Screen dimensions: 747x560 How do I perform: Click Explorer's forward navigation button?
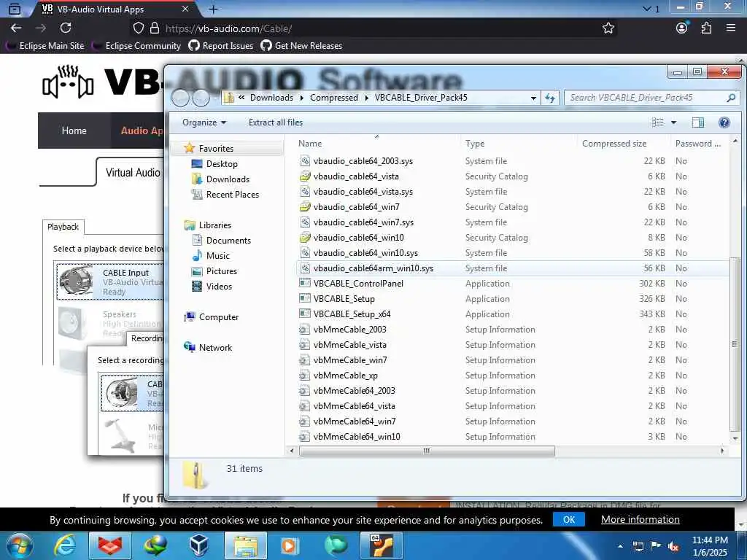pyautogui.click(x=201, y=98)
